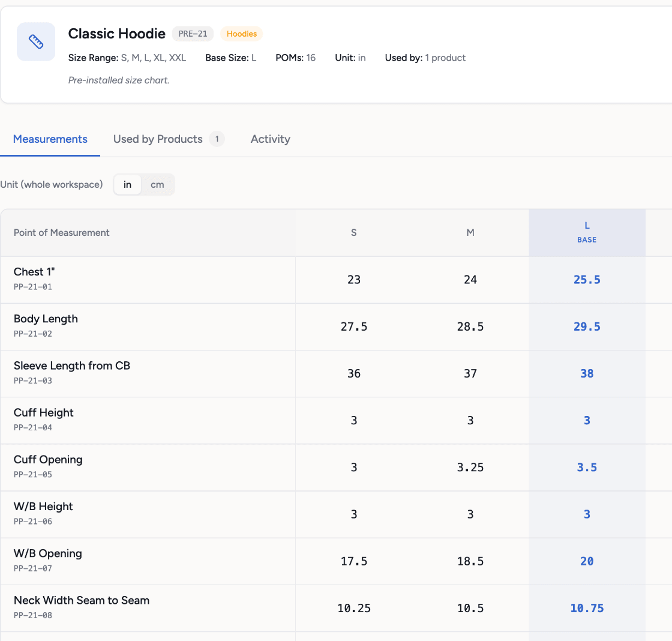Screen dimensions: 672x641
Task: Select the Classic Hoodie title
Action: click(x=116, y=34)
